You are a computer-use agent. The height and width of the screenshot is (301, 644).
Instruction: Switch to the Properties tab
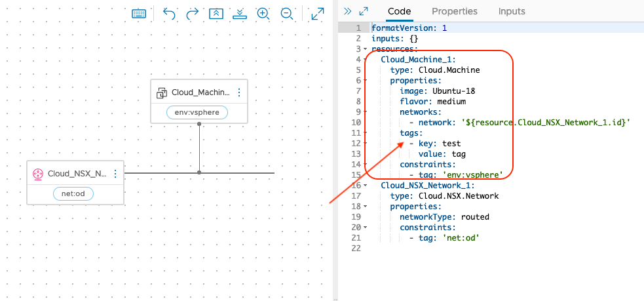tap(454, 11)
